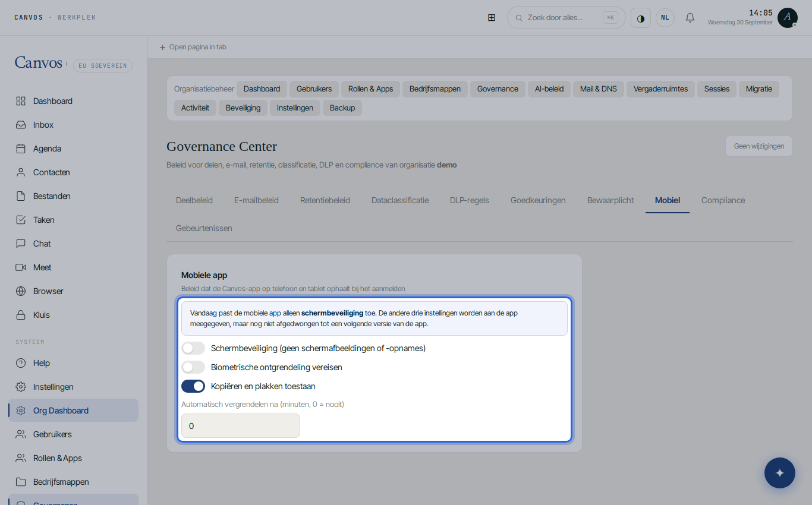Open the NL language selector
The image size is (812, 505).
pos(665,18)
